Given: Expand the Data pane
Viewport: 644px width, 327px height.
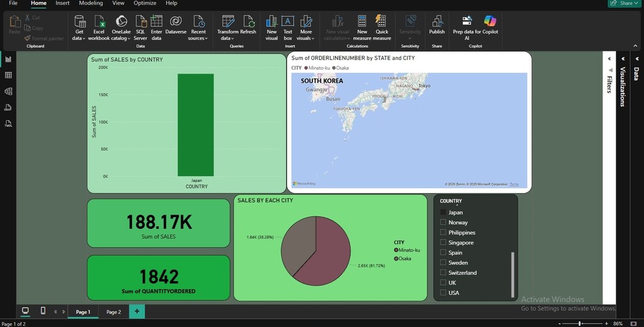Looking at the screenshot, I should pyautogui.click(x=636, y=58).
